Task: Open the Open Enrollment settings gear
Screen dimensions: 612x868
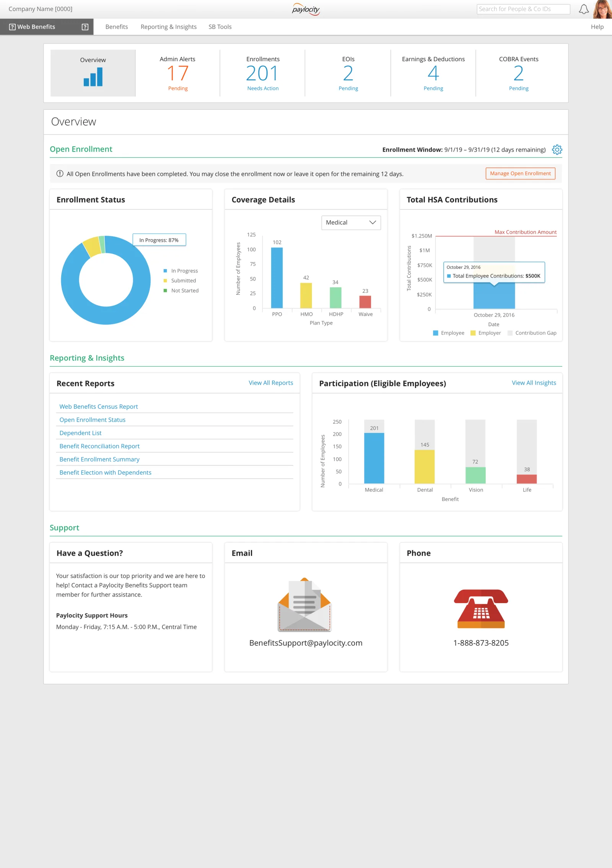Action: point(557,150)
